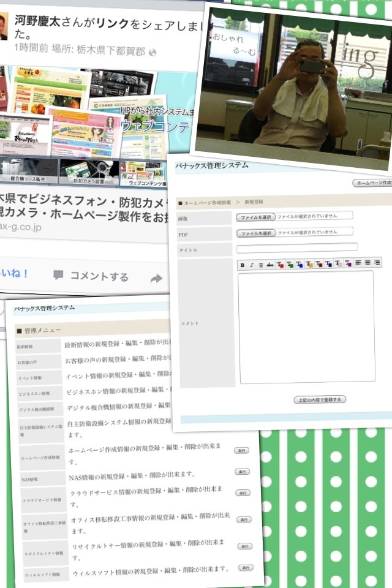Click 実行 for リサイクルトナー情報 row
392x588 pixels.
245,546
